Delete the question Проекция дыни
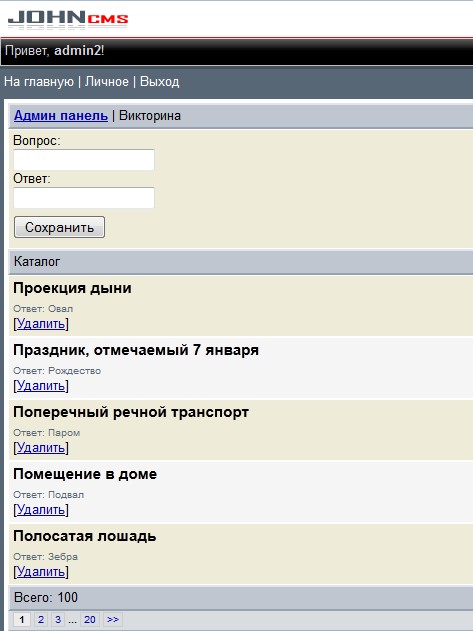This screenshot has height=631, width=473. pyautogui.click(x=41, y=324)
